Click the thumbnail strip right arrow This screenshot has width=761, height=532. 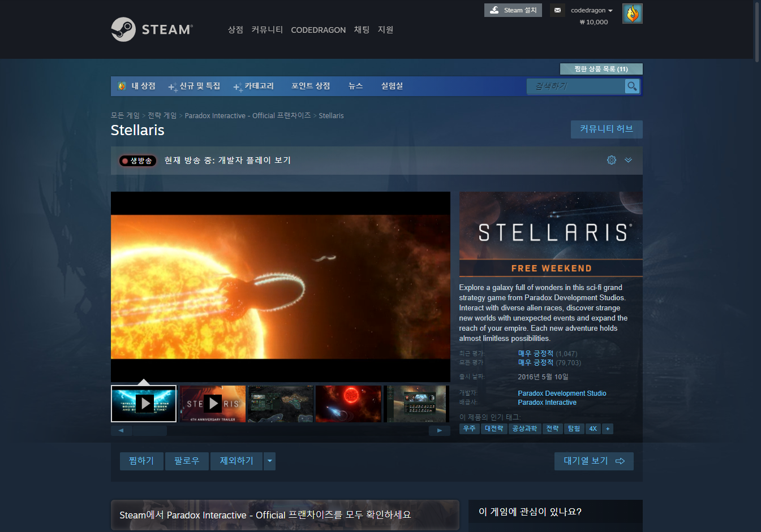click(440, 431)
